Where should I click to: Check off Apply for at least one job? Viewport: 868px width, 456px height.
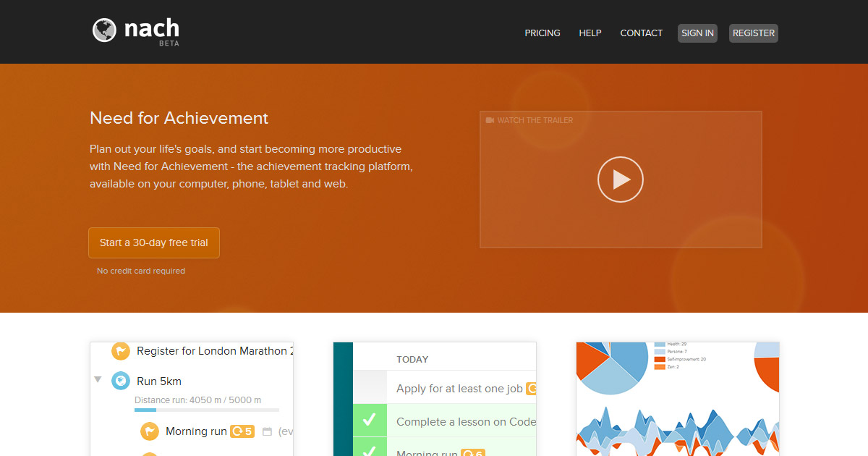pos(369,388)
